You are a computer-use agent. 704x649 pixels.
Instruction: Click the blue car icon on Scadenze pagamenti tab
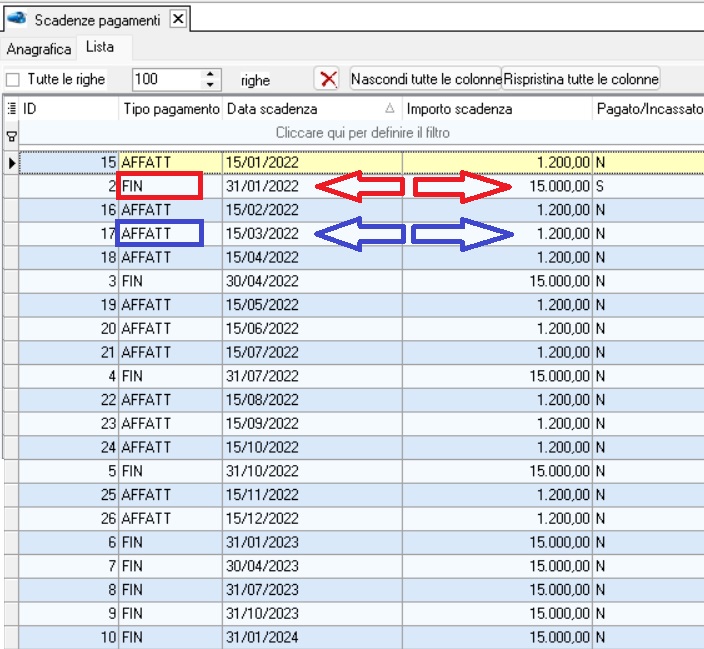[18, 18]
